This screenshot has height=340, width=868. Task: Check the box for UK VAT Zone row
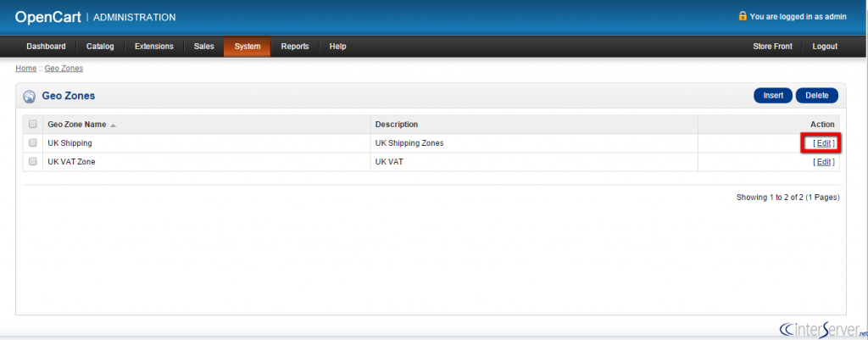point(33,162)
